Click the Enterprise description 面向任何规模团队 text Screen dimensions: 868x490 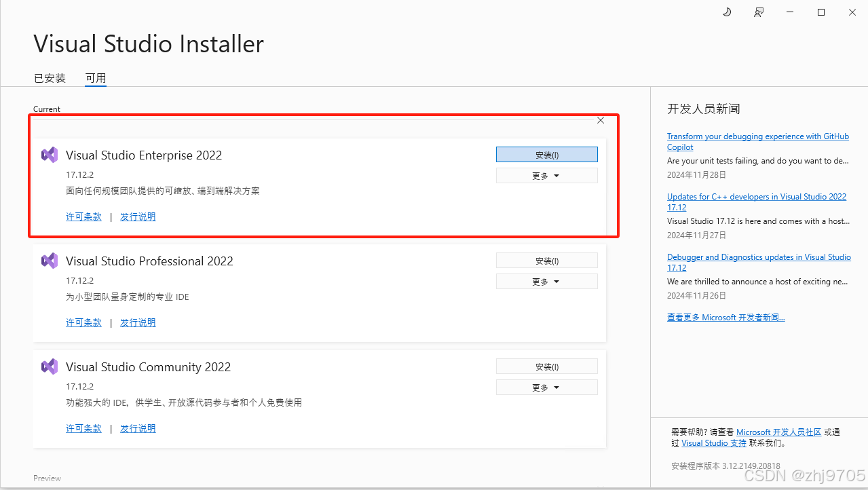(163, 191)
